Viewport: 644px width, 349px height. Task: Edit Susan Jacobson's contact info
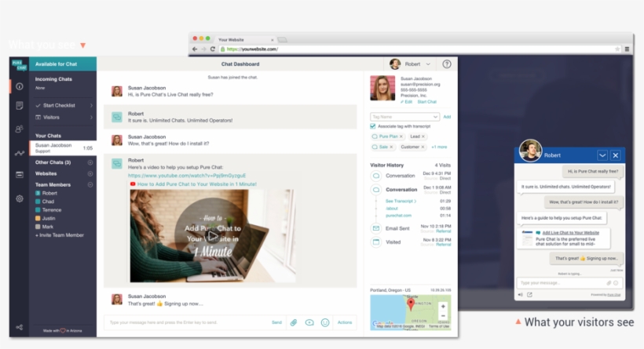pos(406,102)
